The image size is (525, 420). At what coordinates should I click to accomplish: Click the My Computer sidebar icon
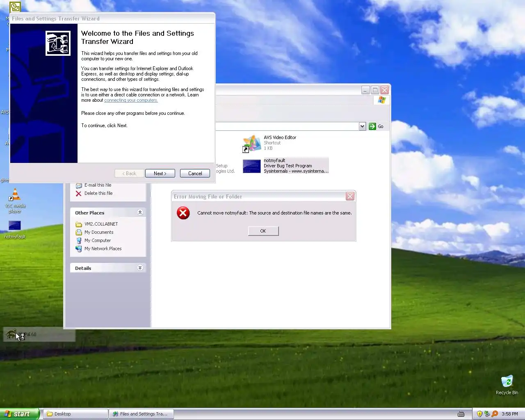click(79, 240)
